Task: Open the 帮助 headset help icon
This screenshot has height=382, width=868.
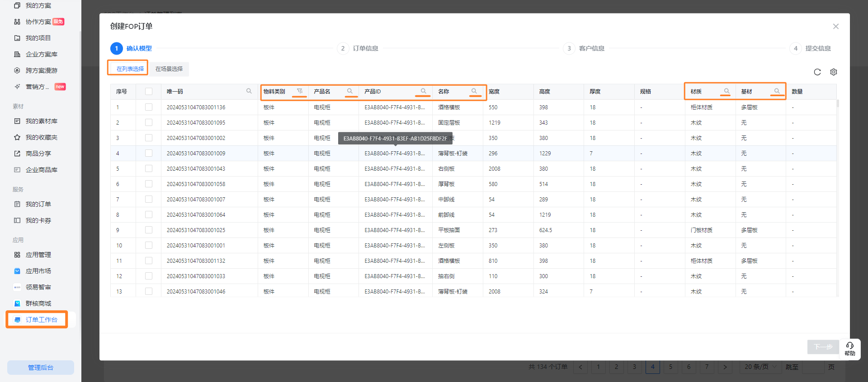Action: [849, 349]
